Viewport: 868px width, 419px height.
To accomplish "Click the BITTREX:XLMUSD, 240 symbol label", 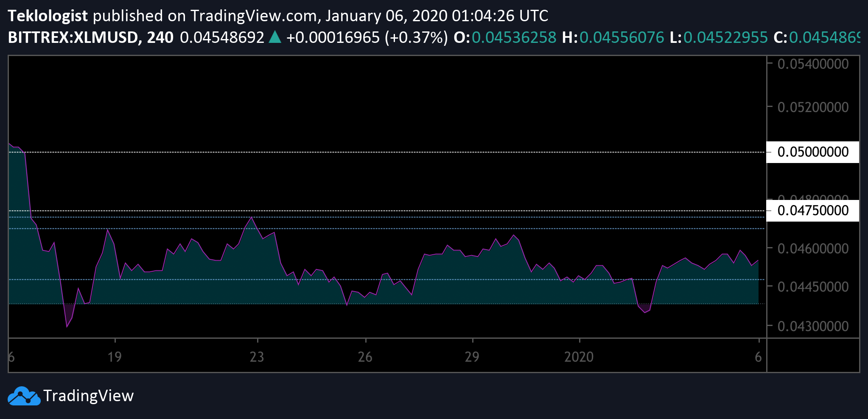I will [91, 37].
